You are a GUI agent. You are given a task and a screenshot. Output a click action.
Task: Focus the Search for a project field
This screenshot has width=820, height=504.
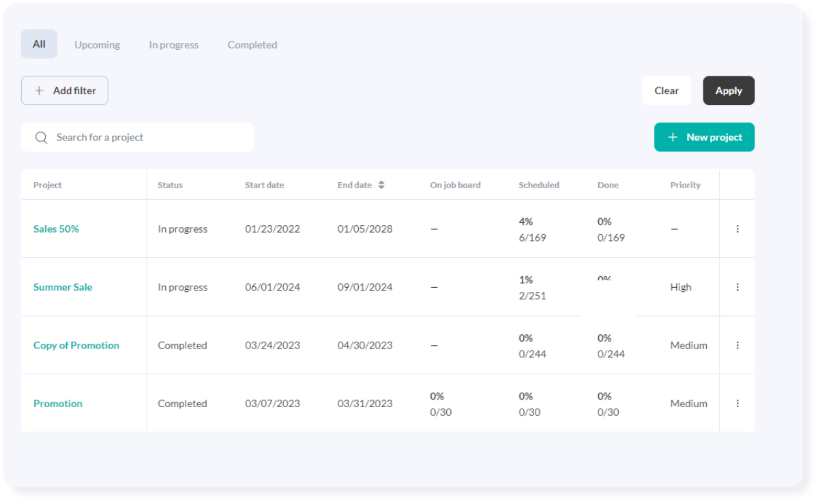coord(137,137)
